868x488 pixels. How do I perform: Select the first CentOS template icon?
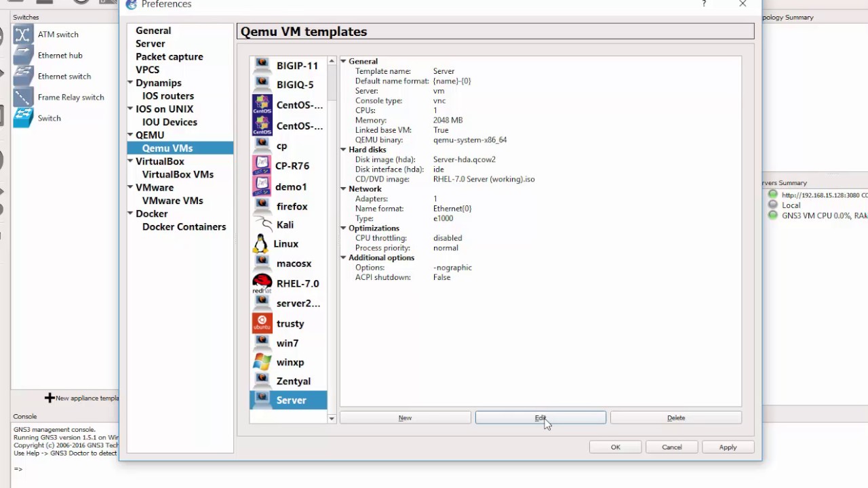coord(262,105)
